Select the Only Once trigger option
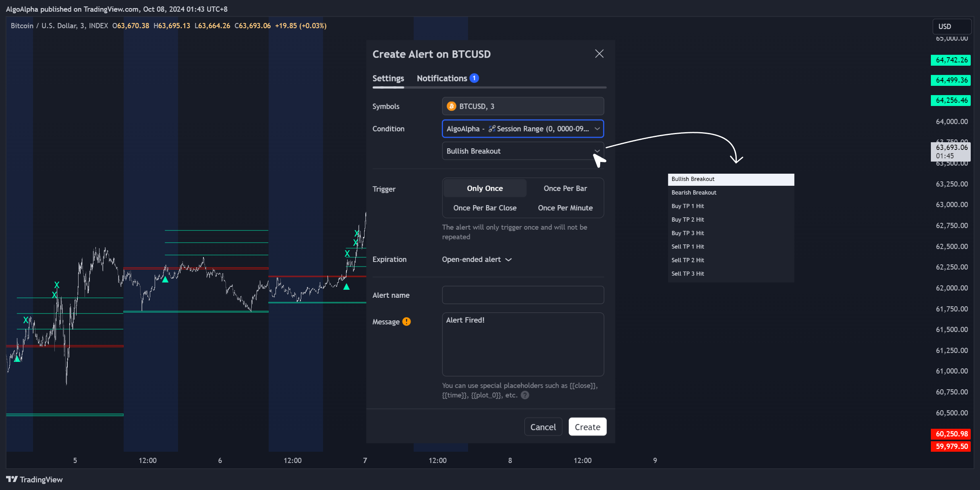This screenshot has height=490, width=980. tap(485, 189)
